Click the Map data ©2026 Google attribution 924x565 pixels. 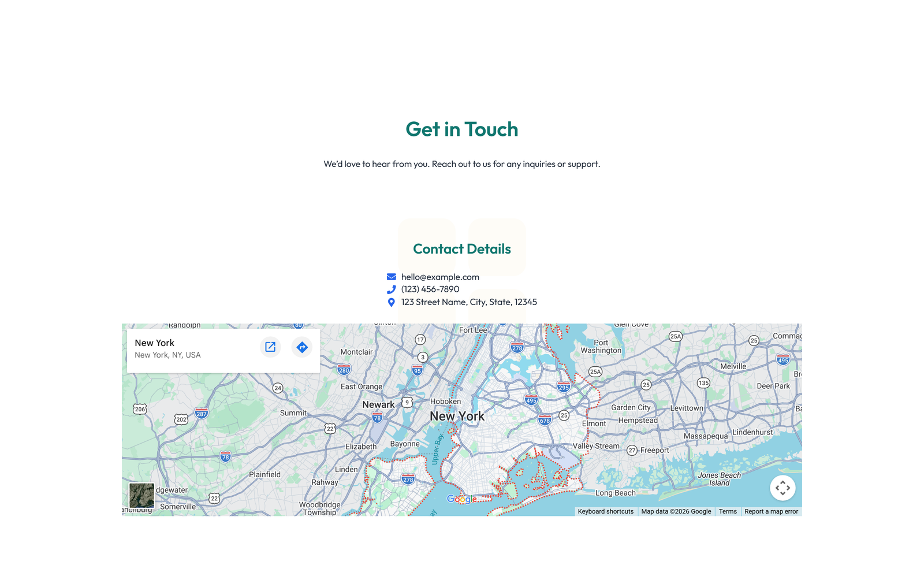[x=676, y=511]
